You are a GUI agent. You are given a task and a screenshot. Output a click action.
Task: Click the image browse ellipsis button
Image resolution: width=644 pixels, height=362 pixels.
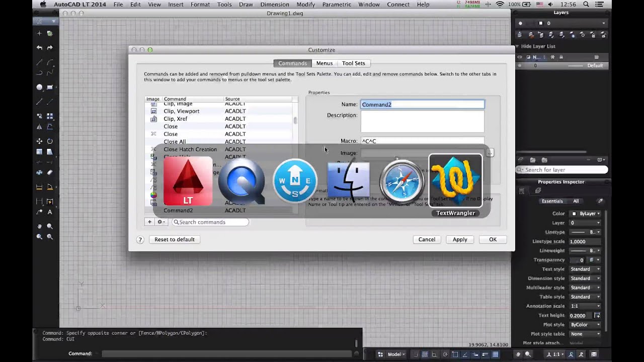pyautogui.click(x=490, y=153)
